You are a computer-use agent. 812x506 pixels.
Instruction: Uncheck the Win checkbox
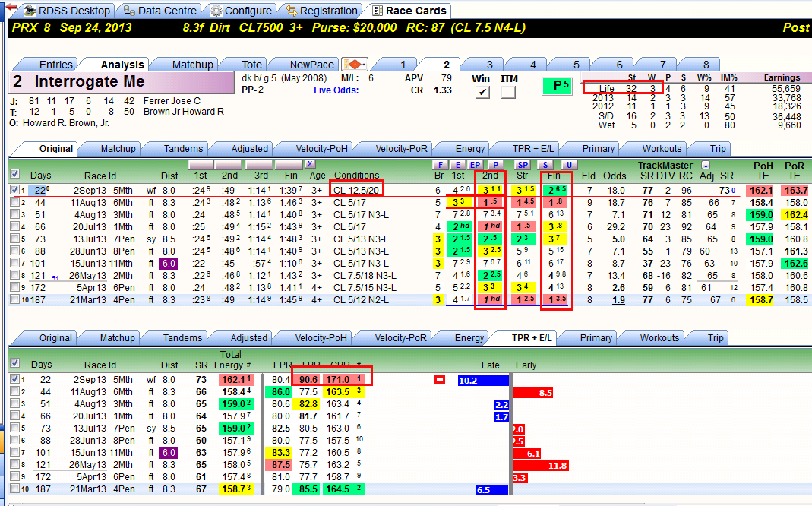(482, 92)
